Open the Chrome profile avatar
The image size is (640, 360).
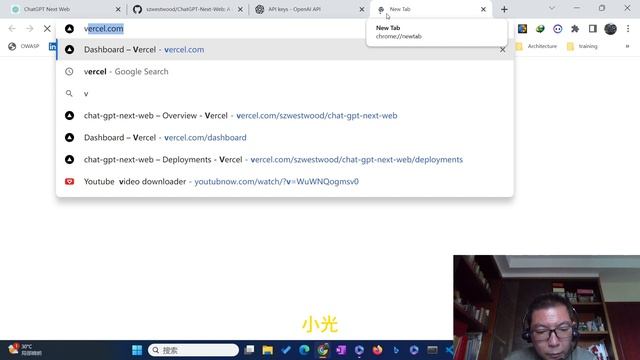(611, 29)
